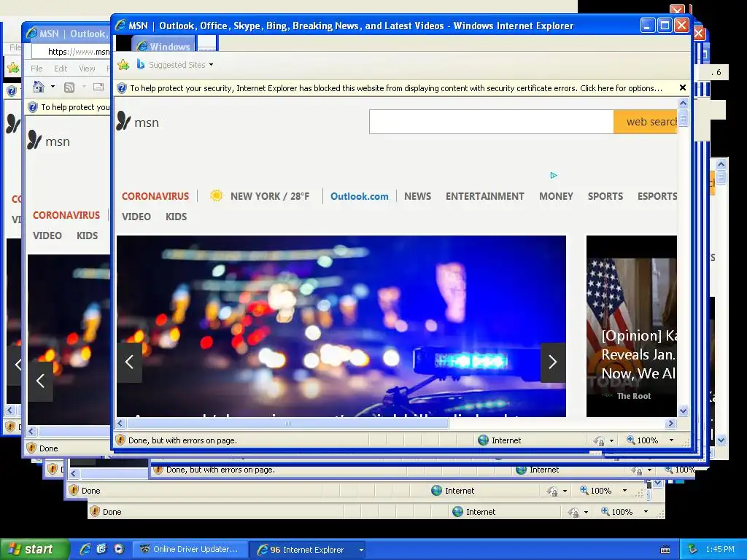
Task: Click the Show Desktop Quick Launch icon
Action: (x=101, y=549)
